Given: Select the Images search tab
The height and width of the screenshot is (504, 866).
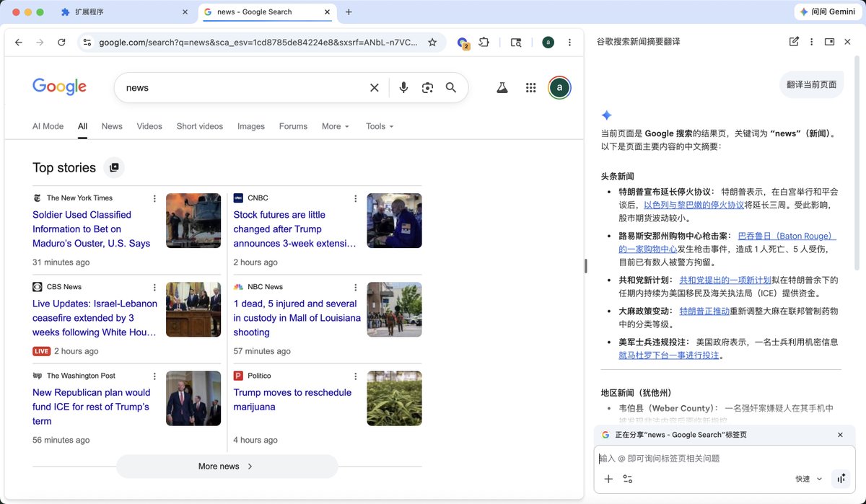Looking at the screenshot, I should click(251, 126).
